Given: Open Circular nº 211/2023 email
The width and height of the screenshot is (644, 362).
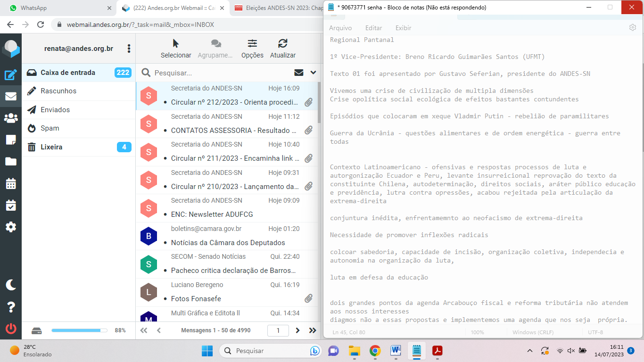Looking at the screenshot, I should [235, 158].
